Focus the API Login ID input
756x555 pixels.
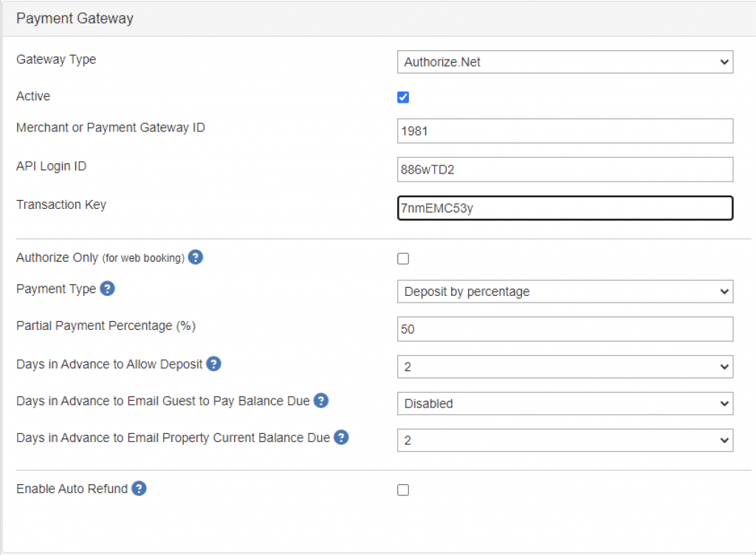[565, 170]
